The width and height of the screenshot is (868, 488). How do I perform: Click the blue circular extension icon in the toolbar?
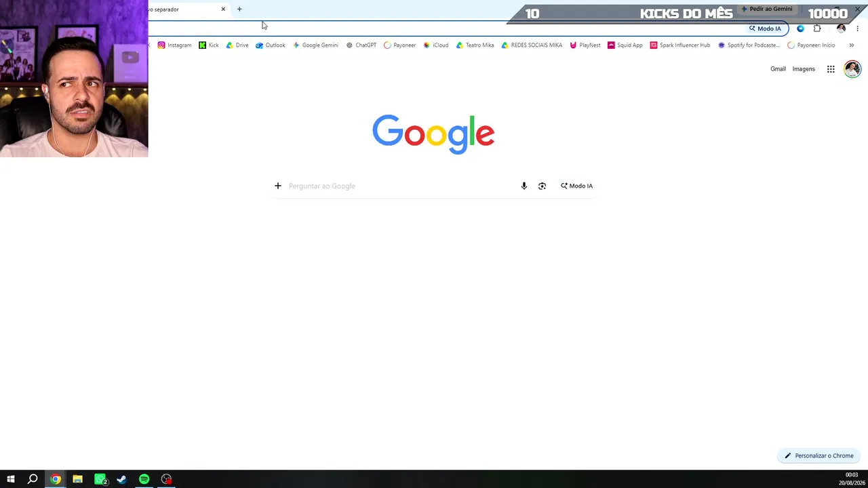[801, 28]
